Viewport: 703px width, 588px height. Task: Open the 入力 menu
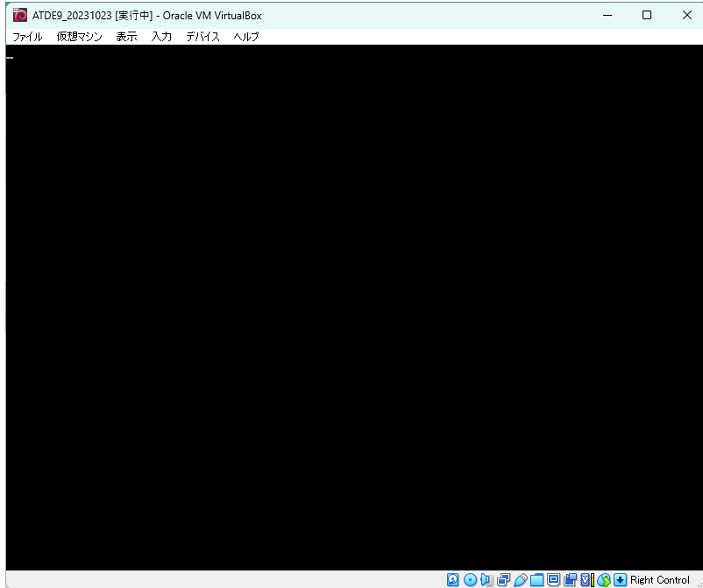click(161, 37)
